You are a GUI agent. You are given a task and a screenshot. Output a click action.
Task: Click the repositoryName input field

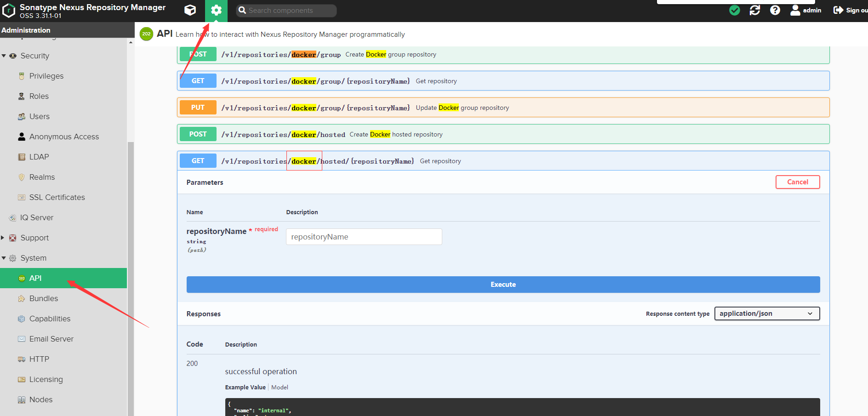(x=364, y=237)
